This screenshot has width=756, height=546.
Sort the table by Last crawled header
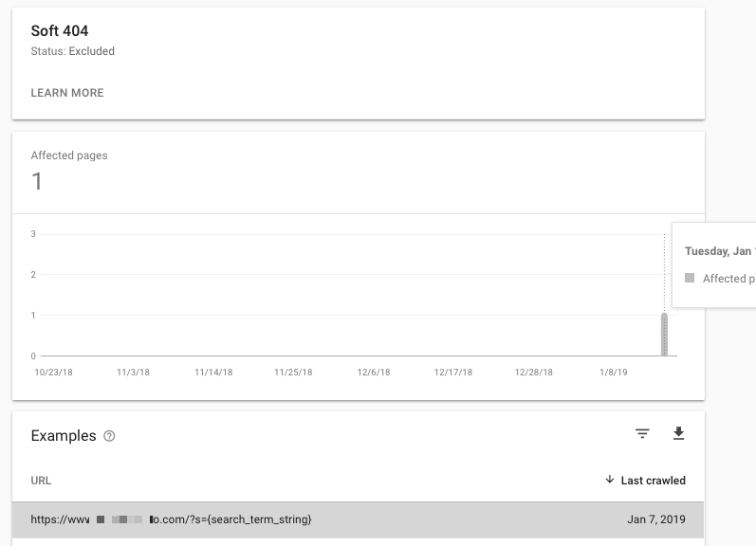[x=653, y=481]
